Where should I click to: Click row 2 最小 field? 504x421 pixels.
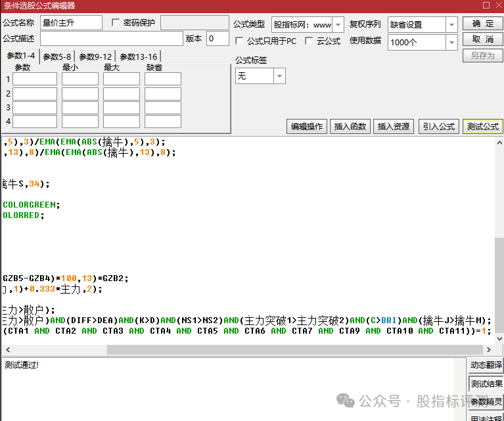80,94
